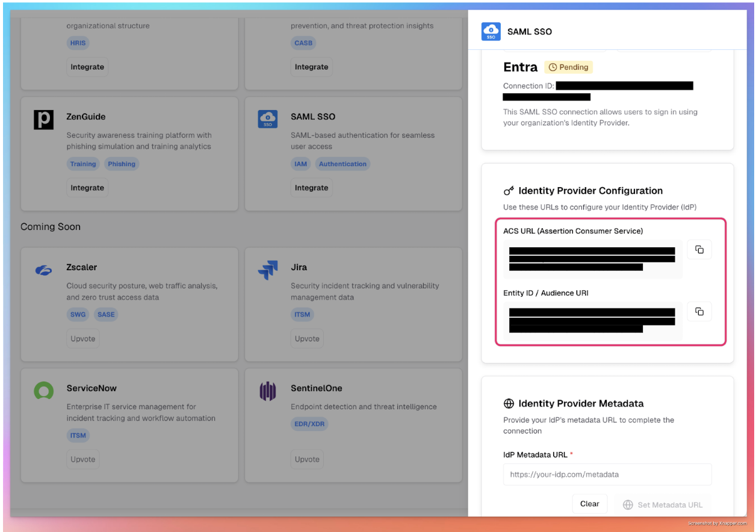Click the SAML SSO card cloud icon
The image size is (756, 532).
click(267, 119)
